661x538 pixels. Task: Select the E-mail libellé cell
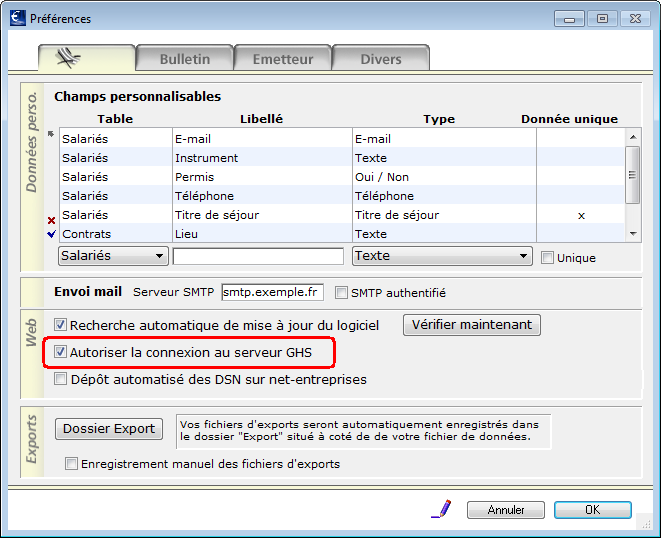point(262,139)
